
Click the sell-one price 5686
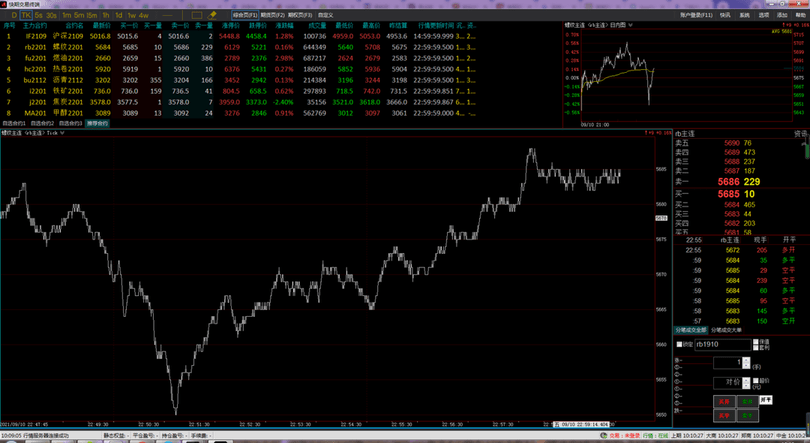point(728,182)
